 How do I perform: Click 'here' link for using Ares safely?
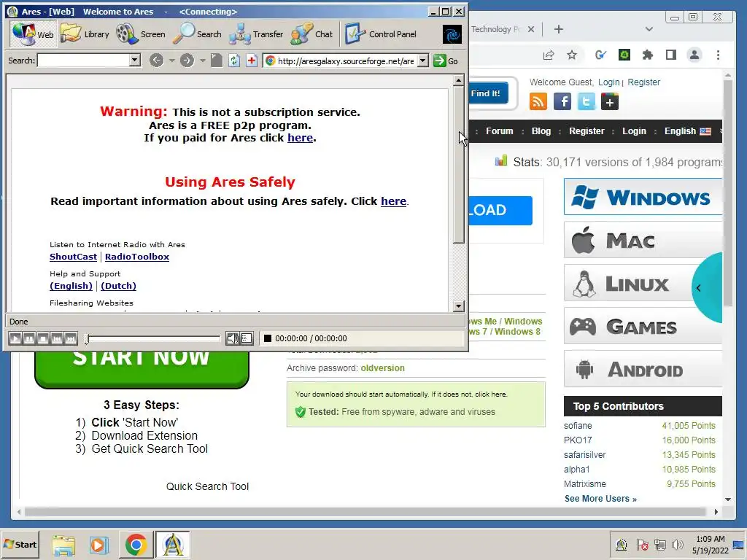point(393,201)
